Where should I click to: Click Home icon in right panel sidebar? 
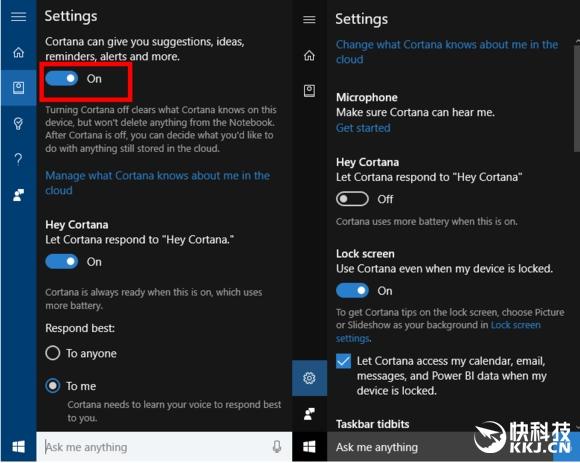pyautogui.click(x=309, y=55)
